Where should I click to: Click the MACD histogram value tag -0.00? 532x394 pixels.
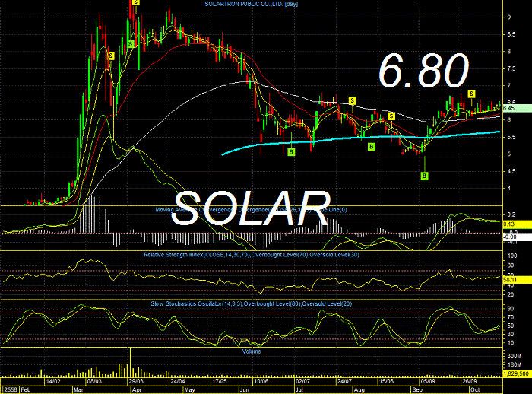tap(516, 237)
